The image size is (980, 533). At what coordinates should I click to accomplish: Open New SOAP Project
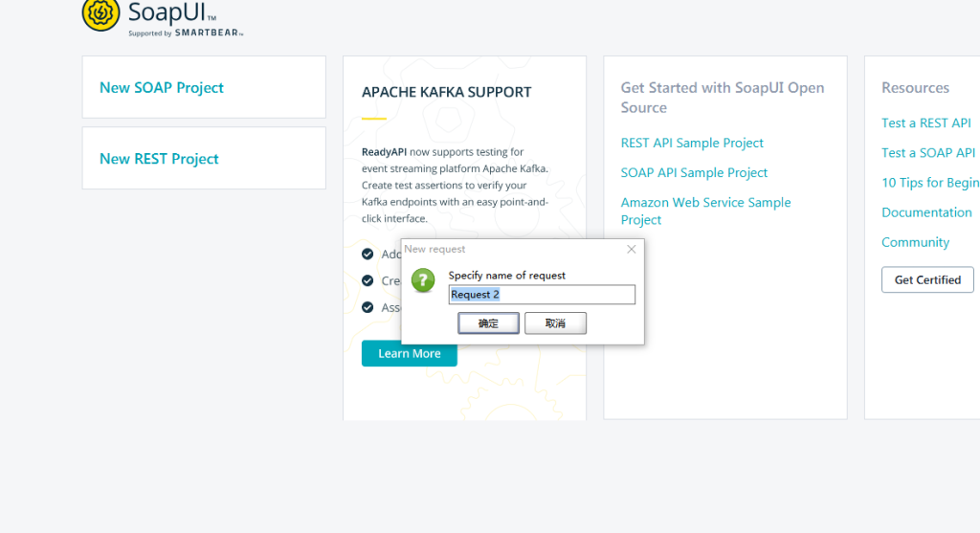[162, 87]
